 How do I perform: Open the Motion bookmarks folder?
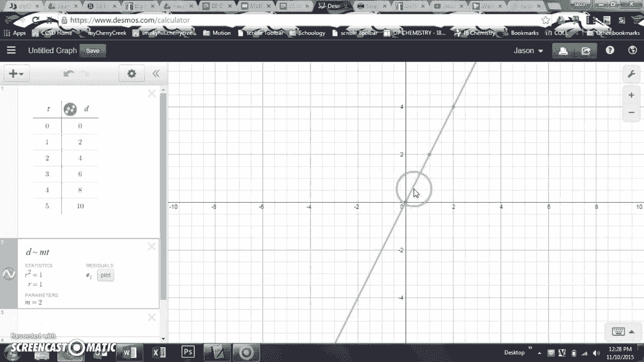pyautogui.click(x=217, y=33)
